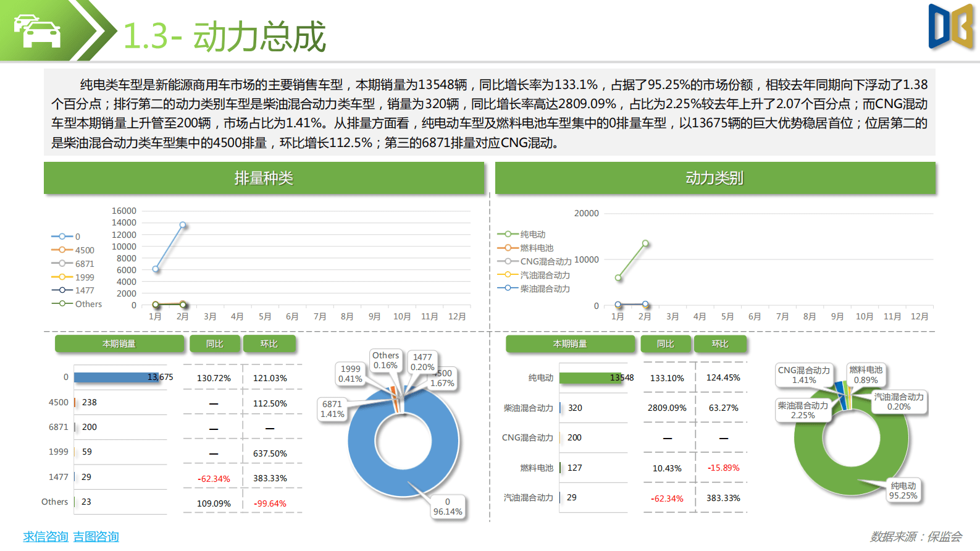Click the 124.45% cell for 纯电动
This screenshot has width=980, height=551.
[x=723, y=377]
